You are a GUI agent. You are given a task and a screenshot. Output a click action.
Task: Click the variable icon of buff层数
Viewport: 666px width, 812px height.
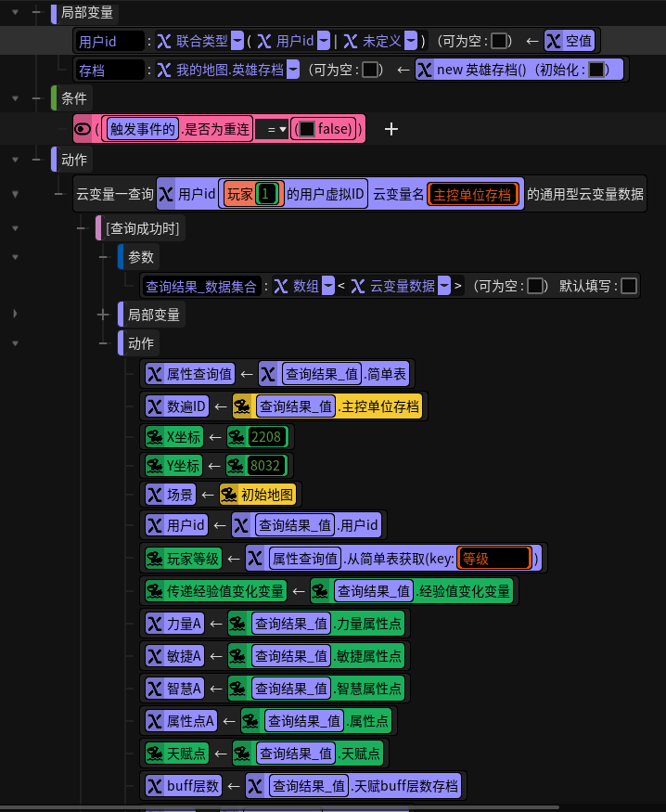pyautogui.click(x=155, y=786)
